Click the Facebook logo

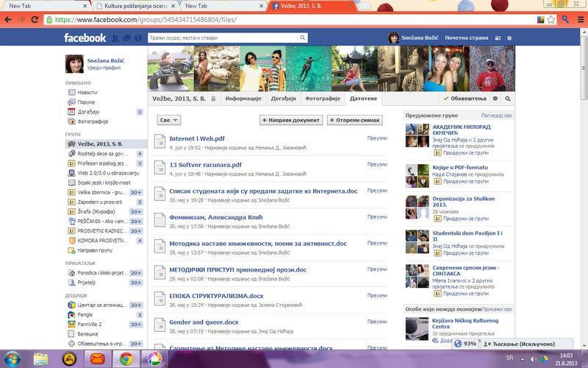pos(85,38)
